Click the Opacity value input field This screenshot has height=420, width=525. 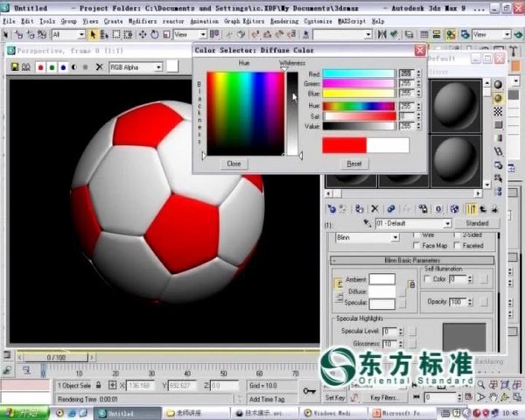(x=457, y=301)
